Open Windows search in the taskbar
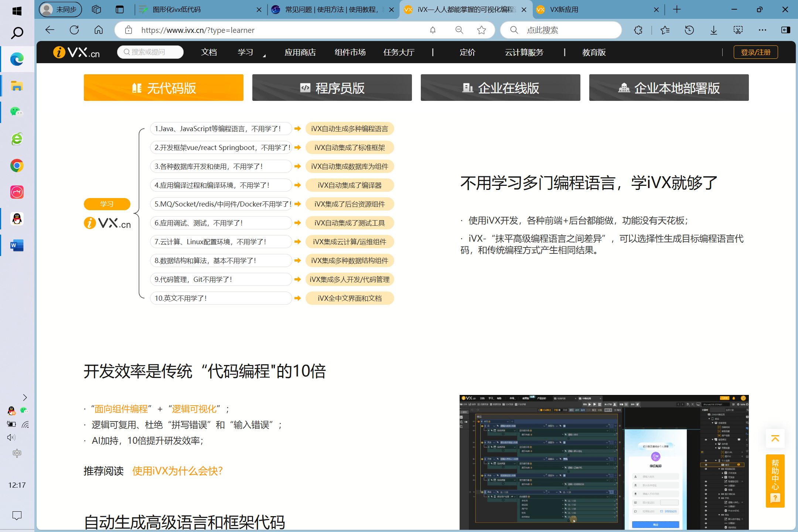The image size is (798, 532). click(x=17, y=33)
